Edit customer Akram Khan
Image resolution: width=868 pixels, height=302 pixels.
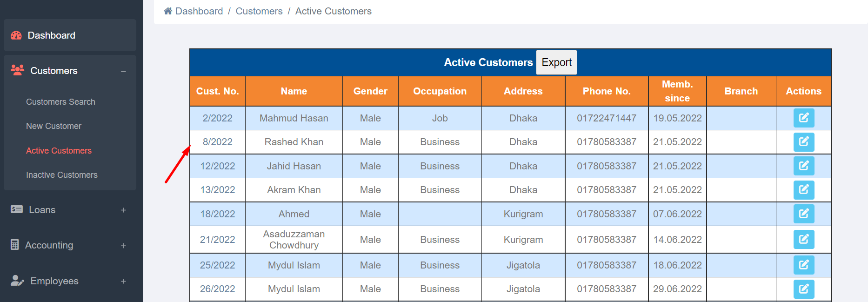803,189
